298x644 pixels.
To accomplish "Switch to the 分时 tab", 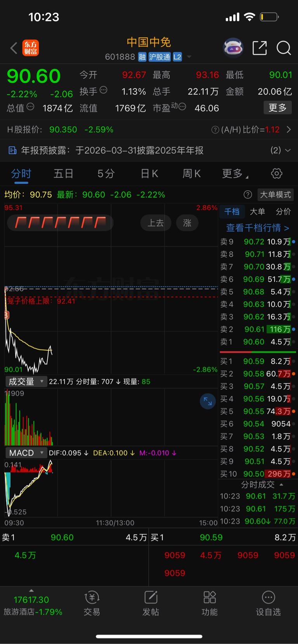I will point(21,174).
